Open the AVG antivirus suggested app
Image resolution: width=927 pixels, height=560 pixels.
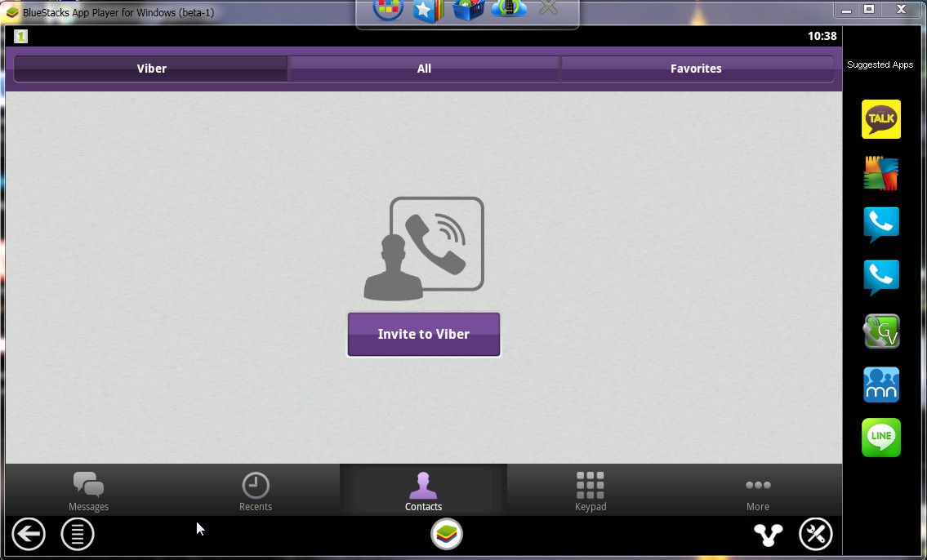click(x=881, y=173)
